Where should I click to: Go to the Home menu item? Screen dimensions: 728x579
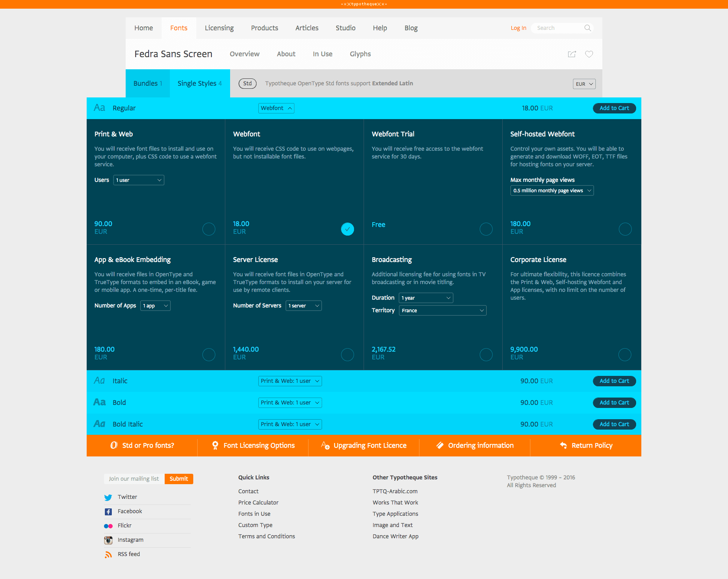click(x=143, y=28)
